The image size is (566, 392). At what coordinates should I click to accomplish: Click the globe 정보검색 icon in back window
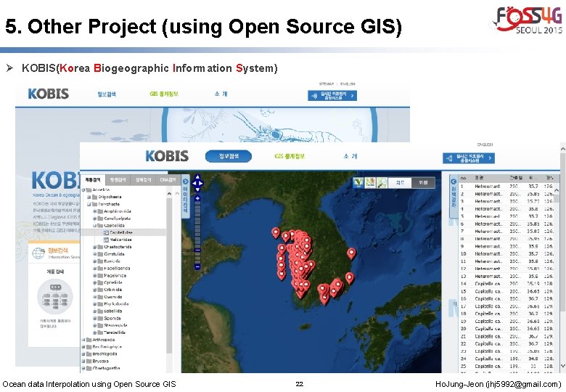pos(38,253)
